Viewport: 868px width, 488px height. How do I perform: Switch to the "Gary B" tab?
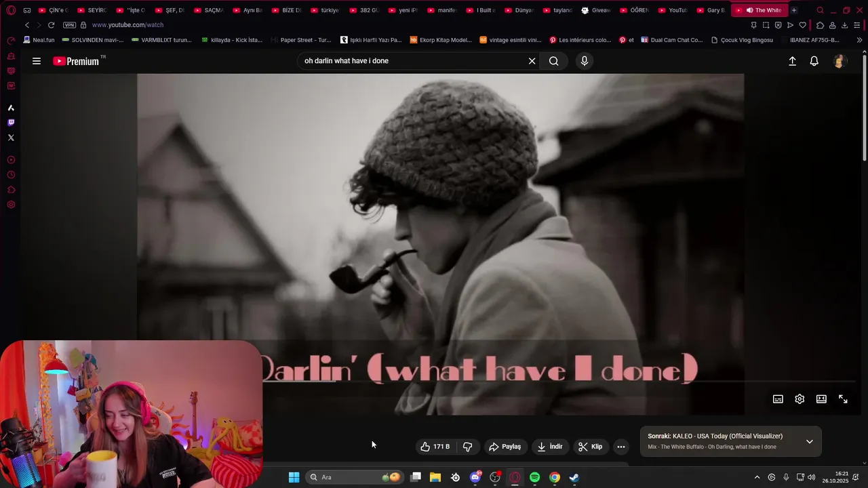pyautogui.click(x=711, y=10)
